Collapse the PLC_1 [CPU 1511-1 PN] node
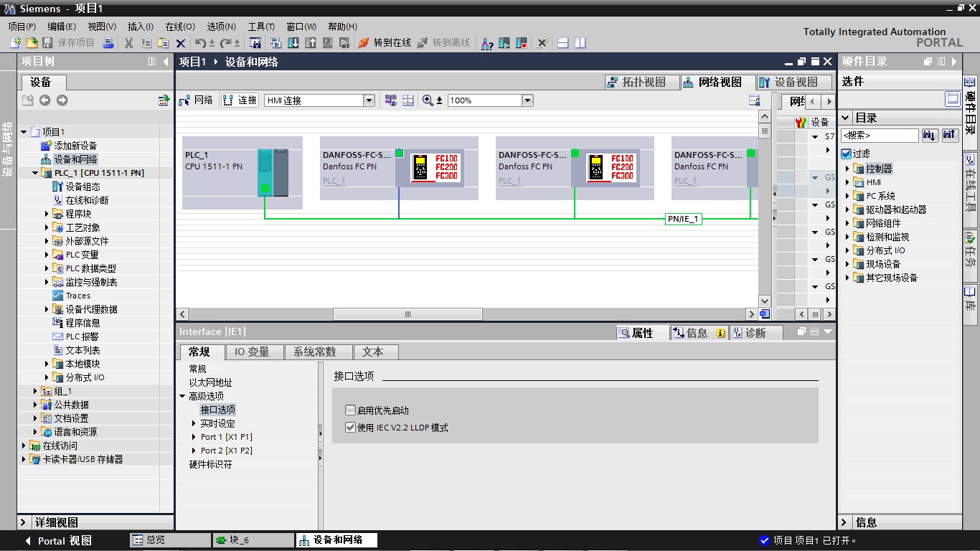980x551 pixels. pyautogui.click(x=36, y=173)
